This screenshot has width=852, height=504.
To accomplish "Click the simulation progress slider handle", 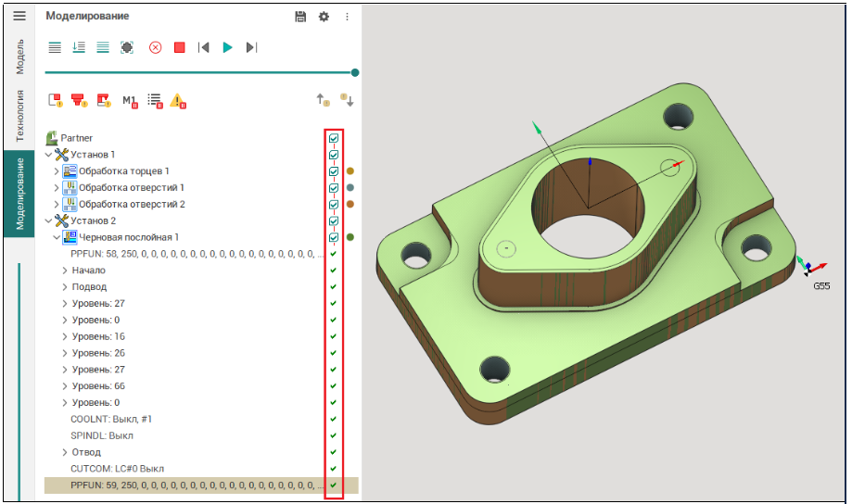I will pos(355,72).
